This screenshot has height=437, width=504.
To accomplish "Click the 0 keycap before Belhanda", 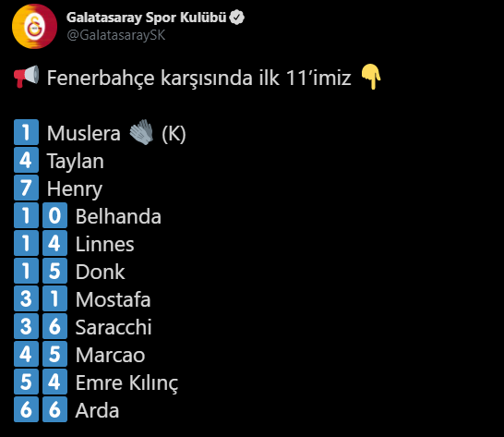I will tap(55, 215).
